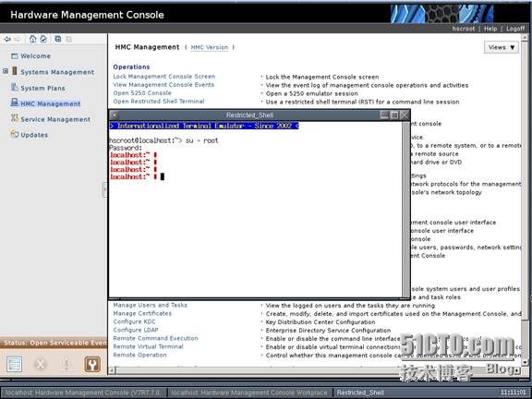Screen dimensions: 532x399
Task: Open Manage Users and Tasks
Action: click(150, 305)
